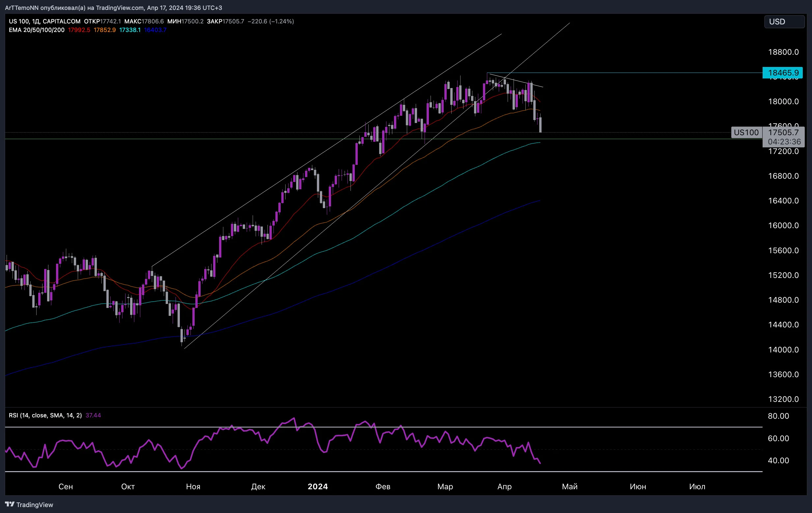The width and height of the screenshot is (812, 513).
Task: Click the 14400.0 price axis label
Action: tap(783, 325)
